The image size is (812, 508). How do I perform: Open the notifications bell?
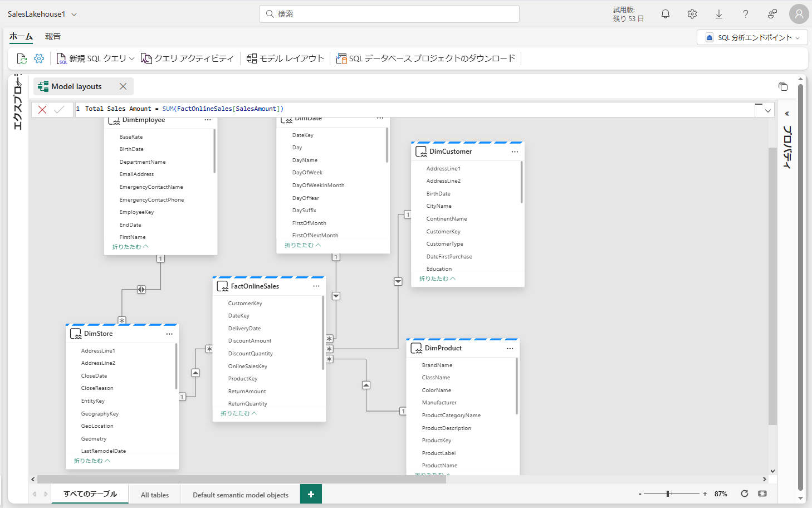665,14
